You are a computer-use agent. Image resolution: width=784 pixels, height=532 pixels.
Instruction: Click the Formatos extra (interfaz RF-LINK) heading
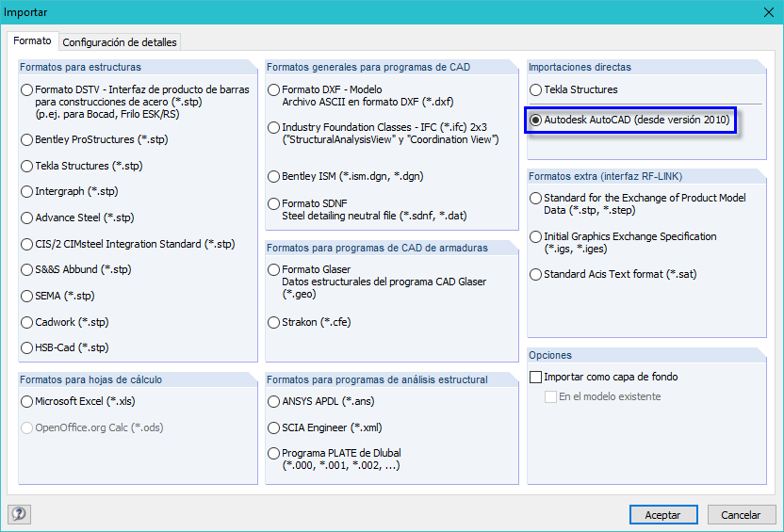[x=606, y=176]
